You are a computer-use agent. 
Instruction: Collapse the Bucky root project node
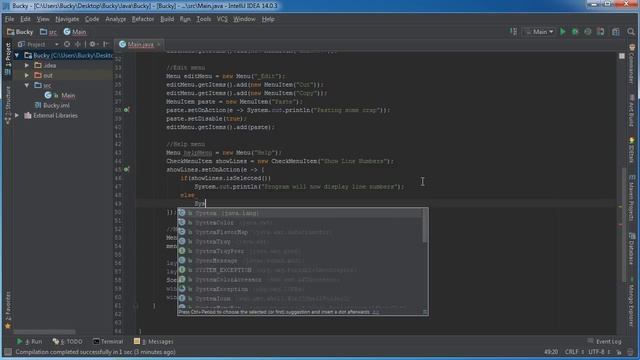click(x=17, y=56)
